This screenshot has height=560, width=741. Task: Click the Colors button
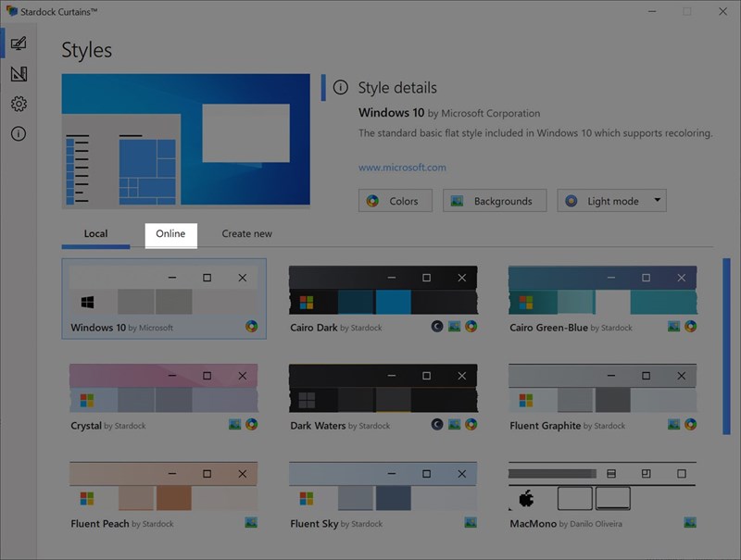coord(396,201)
